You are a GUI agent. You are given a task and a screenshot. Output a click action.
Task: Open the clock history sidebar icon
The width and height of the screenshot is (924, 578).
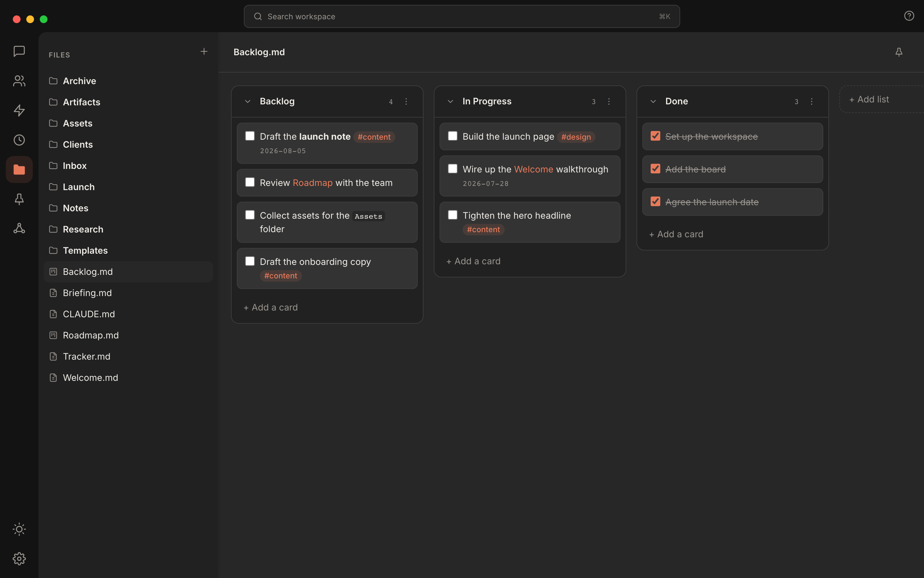click(x=19, y=140)
